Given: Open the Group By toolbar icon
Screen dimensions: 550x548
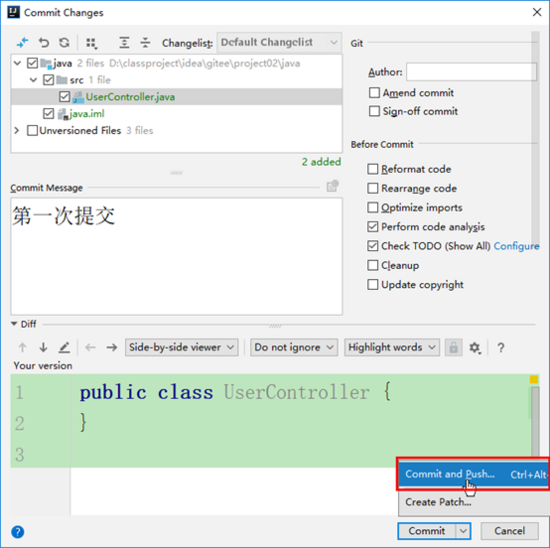Looking at the screenshot, I should (92, 43).
